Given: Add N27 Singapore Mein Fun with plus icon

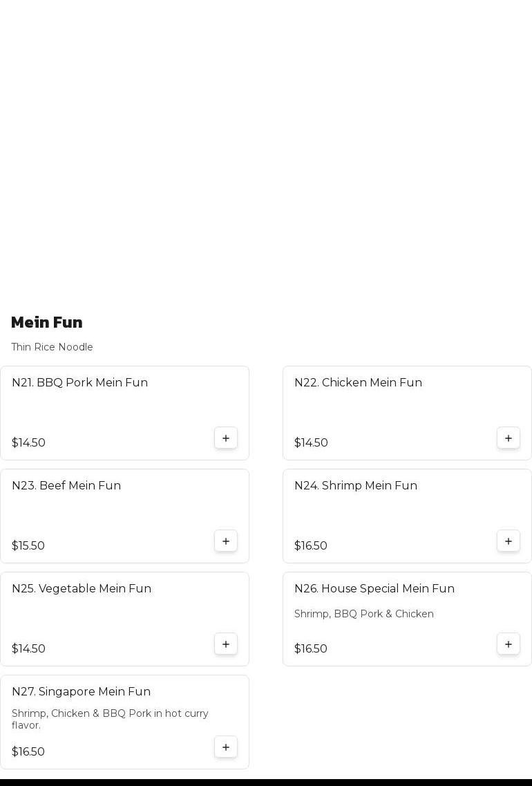Looking at the screenshot, I should coord(226,747).
